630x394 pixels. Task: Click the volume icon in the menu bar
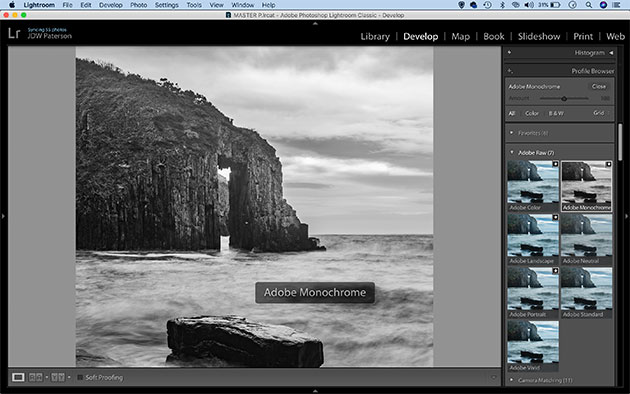pos(529,5)
